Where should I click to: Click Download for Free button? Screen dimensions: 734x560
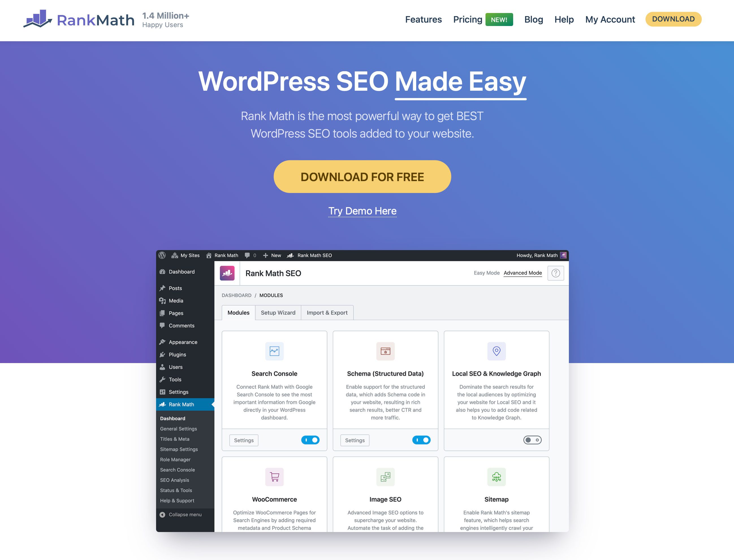pos(362,177)
